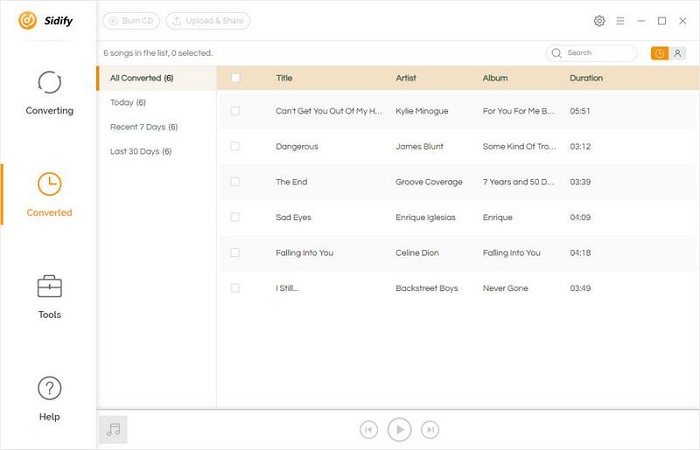The width and height of the screenshot is (700, 450).
Task: Sort by the Artist column header
Action: point(405,78)
